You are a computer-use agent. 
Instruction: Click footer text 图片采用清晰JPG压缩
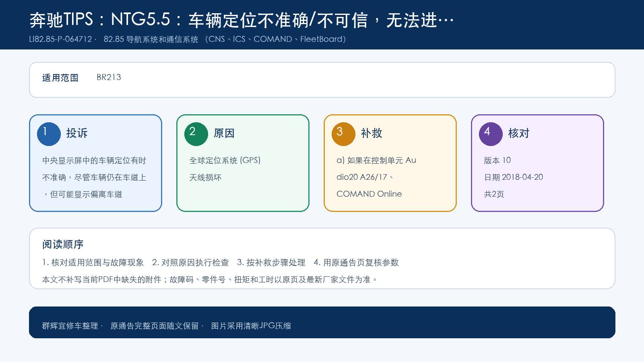click(251, 326)
